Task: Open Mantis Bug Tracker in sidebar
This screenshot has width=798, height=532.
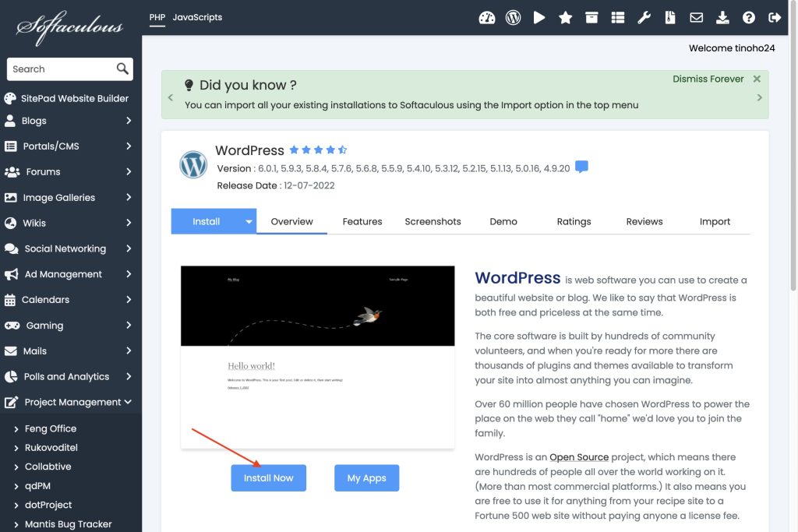Action: (68, 524)
